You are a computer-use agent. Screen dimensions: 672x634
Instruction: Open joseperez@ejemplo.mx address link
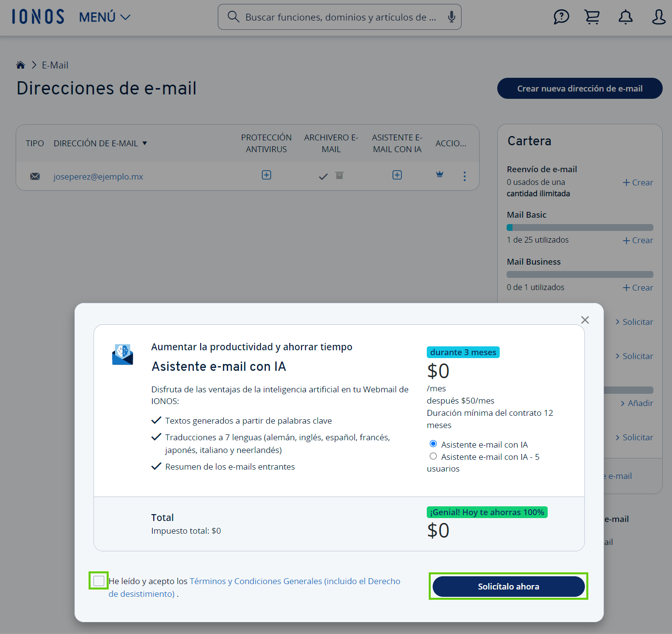pyautogui.click(x=98, y=177)
